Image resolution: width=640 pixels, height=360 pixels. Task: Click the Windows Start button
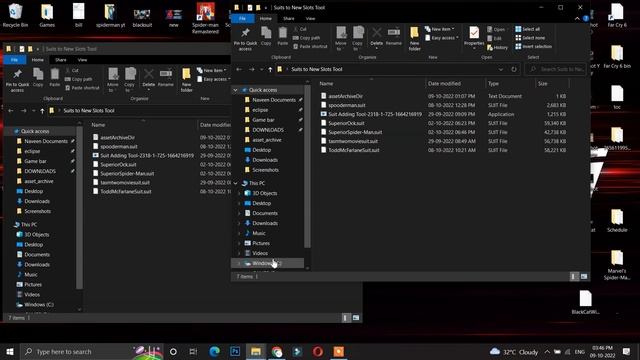9,351
